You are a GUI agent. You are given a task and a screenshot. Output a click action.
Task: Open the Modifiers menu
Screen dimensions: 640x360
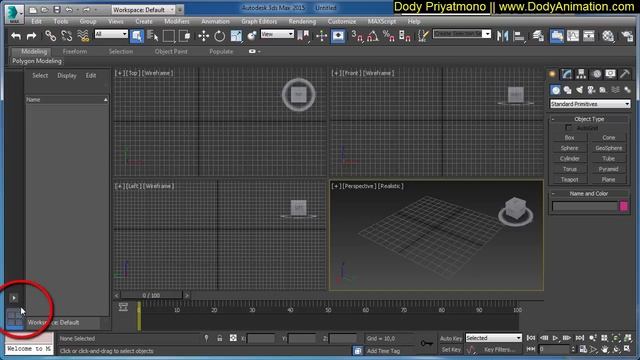177,21
